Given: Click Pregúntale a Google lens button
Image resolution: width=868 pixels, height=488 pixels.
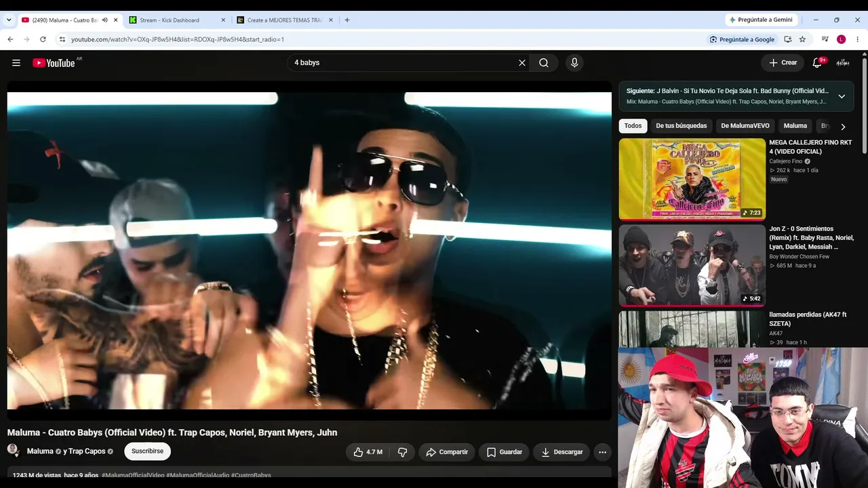Looking at the screenshot, I should pos(742,39).
